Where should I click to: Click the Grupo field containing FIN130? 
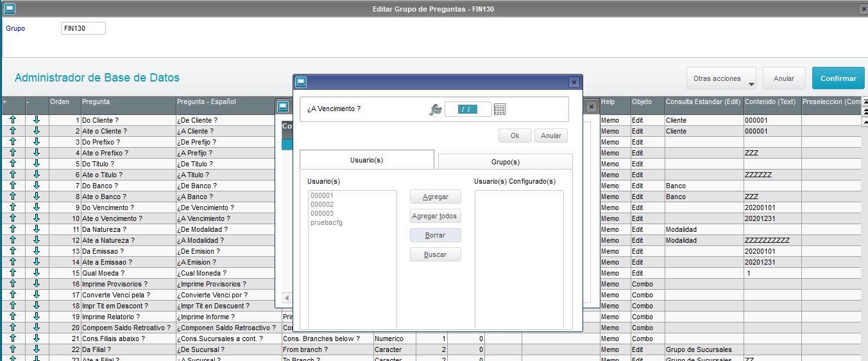(x=83, y=28)
